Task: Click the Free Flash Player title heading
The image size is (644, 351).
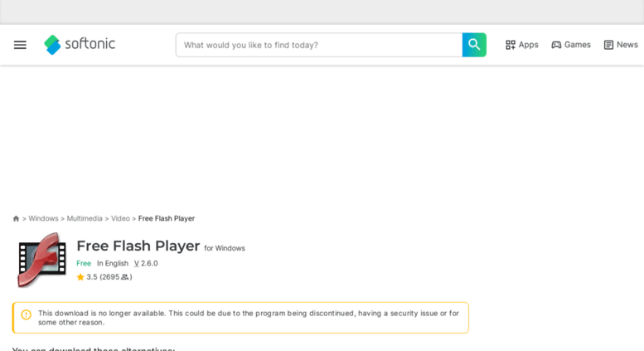Action: 138,246
